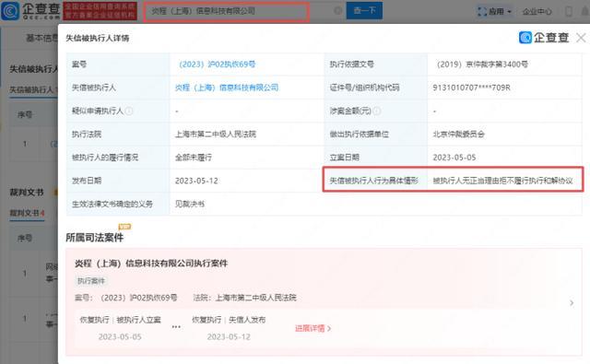Click the 恢复执行 | 失信人发布 timeline step
The width and height of the screenshot is (590, 364).
coord(229,327)
